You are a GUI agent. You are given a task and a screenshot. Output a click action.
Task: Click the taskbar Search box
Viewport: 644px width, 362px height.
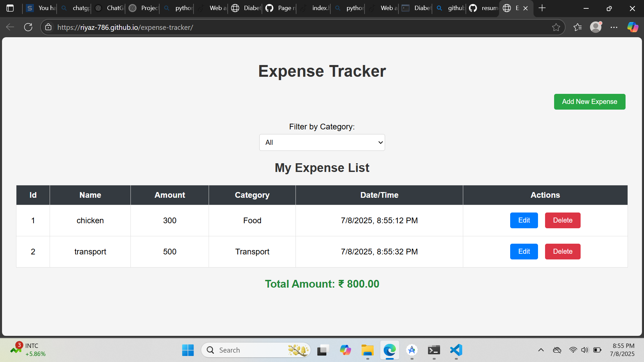tap(248, 350)
